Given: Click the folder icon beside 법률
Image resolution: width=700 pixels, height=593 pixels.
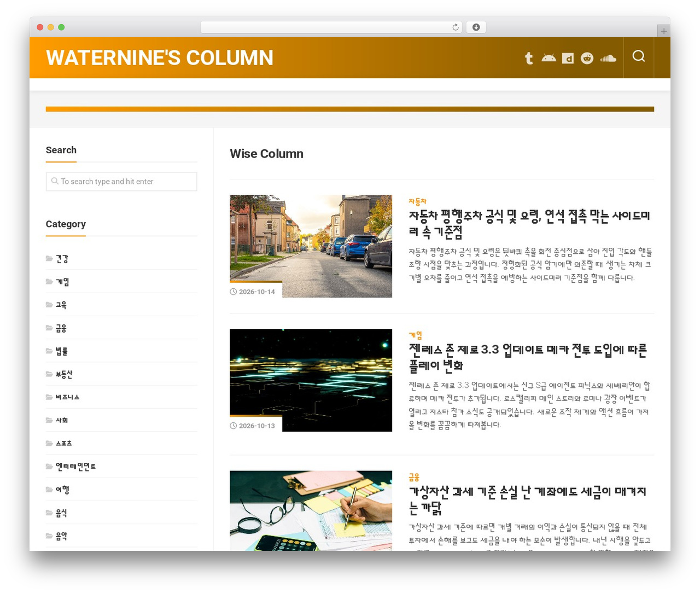Looking at the screenshot, I should 49,351.
